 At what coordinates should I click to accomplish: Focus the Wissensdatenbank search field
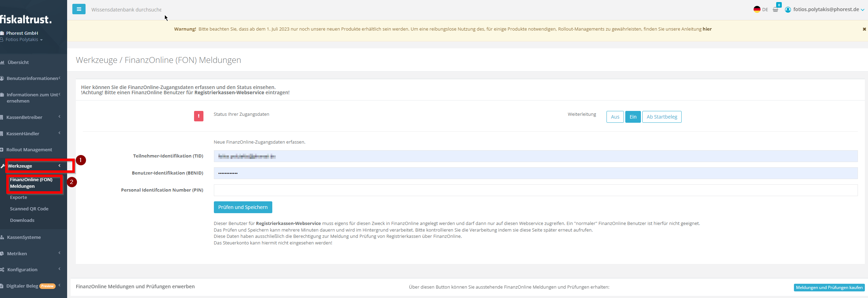[x=126, y=10]
